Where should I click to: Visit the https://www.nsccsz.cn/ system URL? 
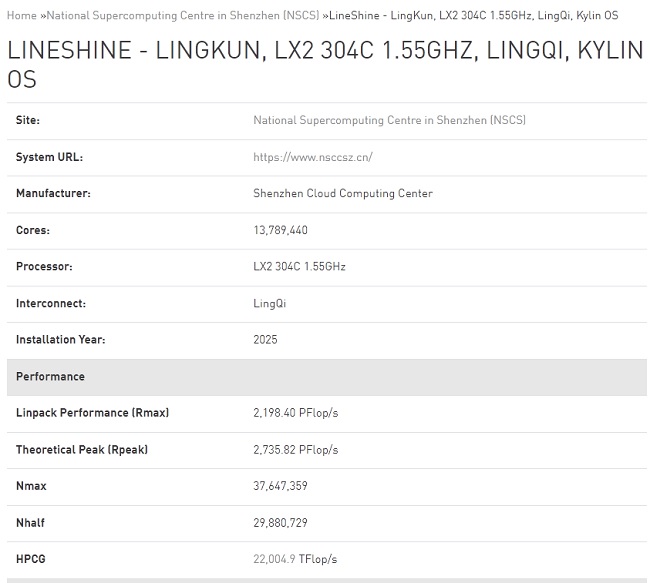pyautogui.click(x=313, y=157)
